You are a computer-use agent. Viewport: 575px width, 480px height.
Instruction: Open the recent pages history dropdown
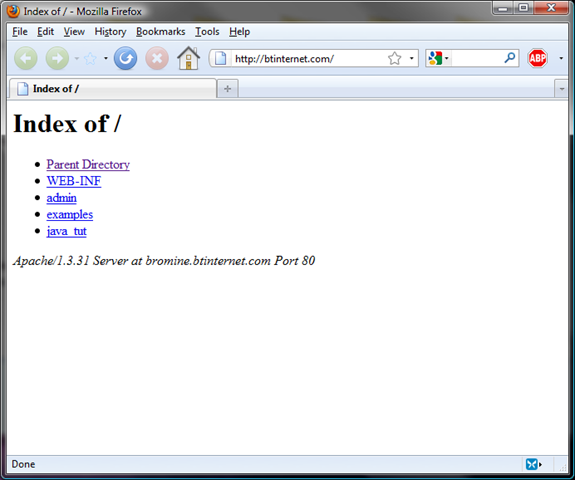click(x=77, y=58)
